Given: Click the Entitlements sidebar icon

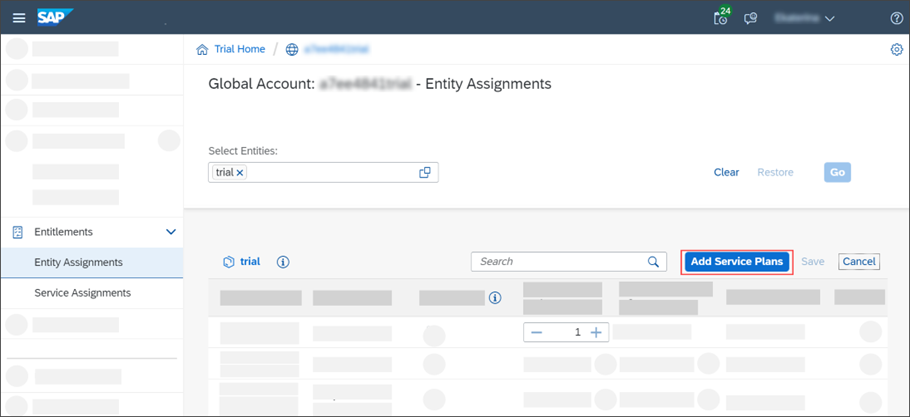Looking at the screenshot, I should coord(18,232).
